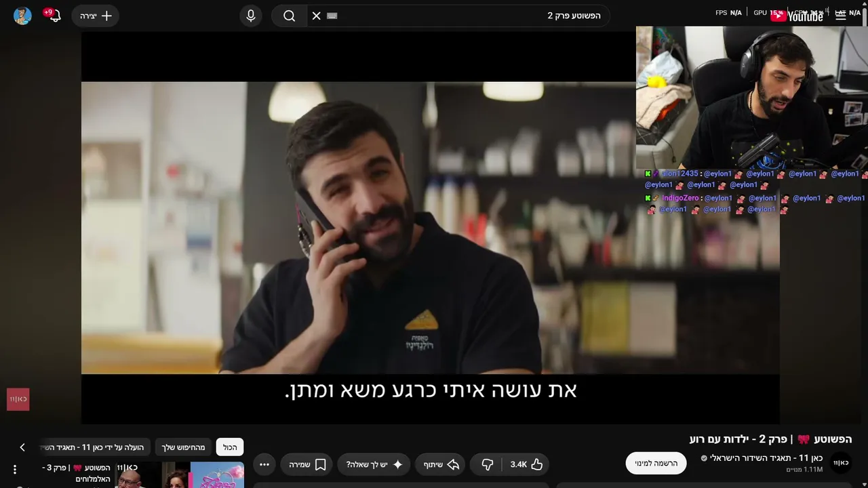The image size is (868, 488).
Task: Share the video via 'שיתוף'
Action: 441,464
